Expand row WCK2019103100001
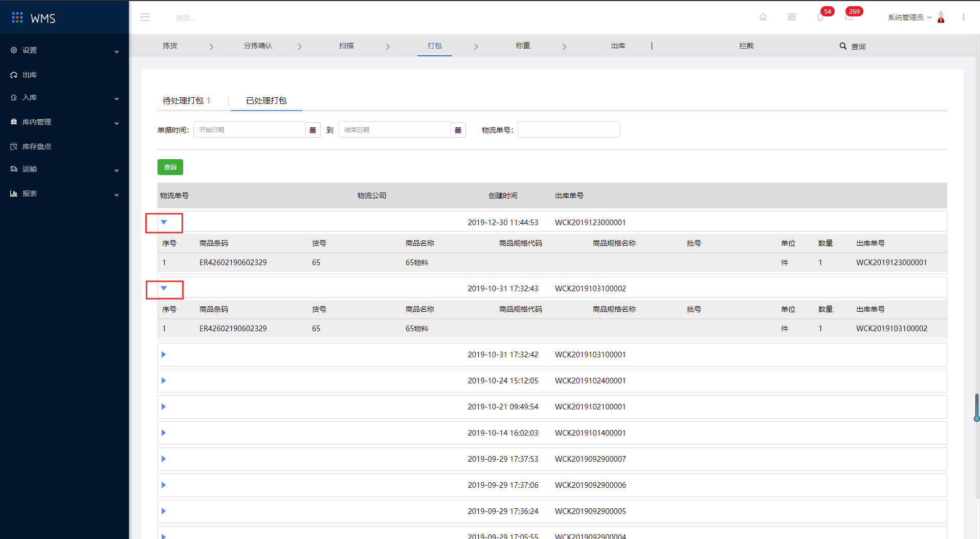Screen dimensions: 980x539 click(164, 354)
